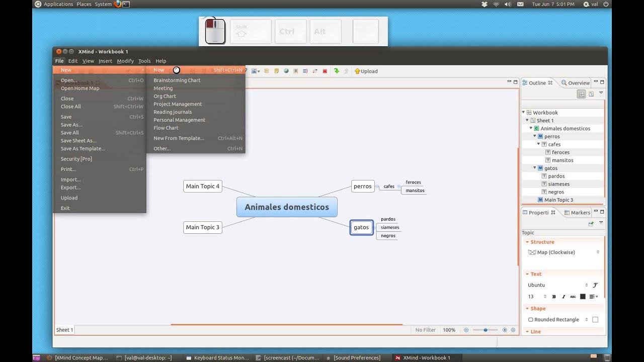The image size is (644, 362).
Task: Collapse Animales domesticos outline node
Action: coord(531,128)
